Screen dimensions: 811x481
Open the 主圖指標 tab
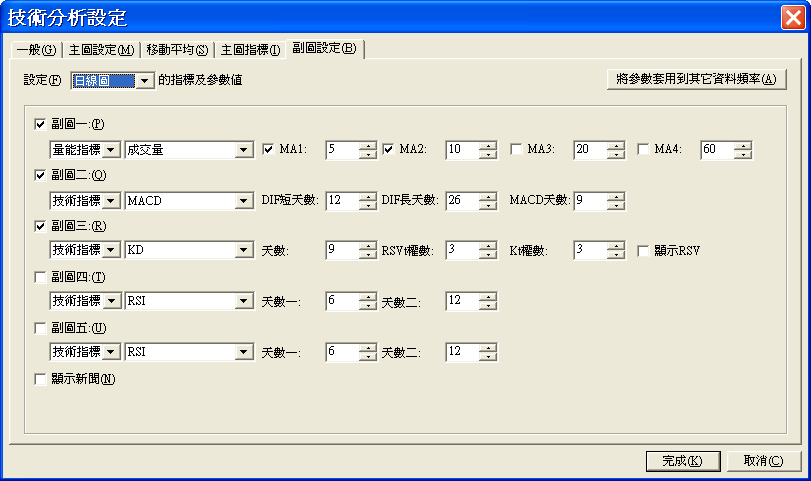pos(250,50)
